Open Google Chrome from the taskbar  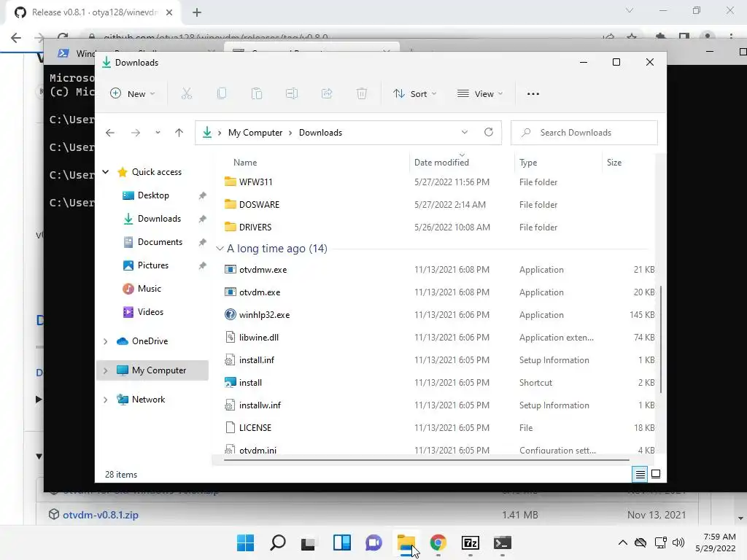(438, 542)
